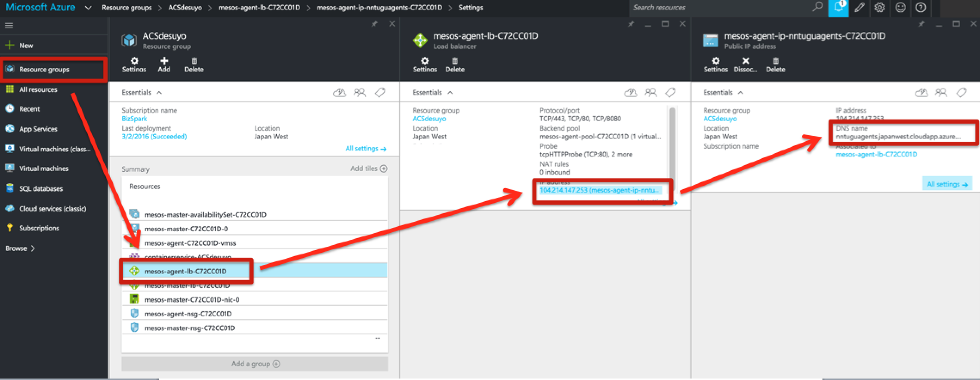The height and width of the screenshot is (380, 980).
Task: Pin the load balancer blade
Action: click(x=631, y=24)
